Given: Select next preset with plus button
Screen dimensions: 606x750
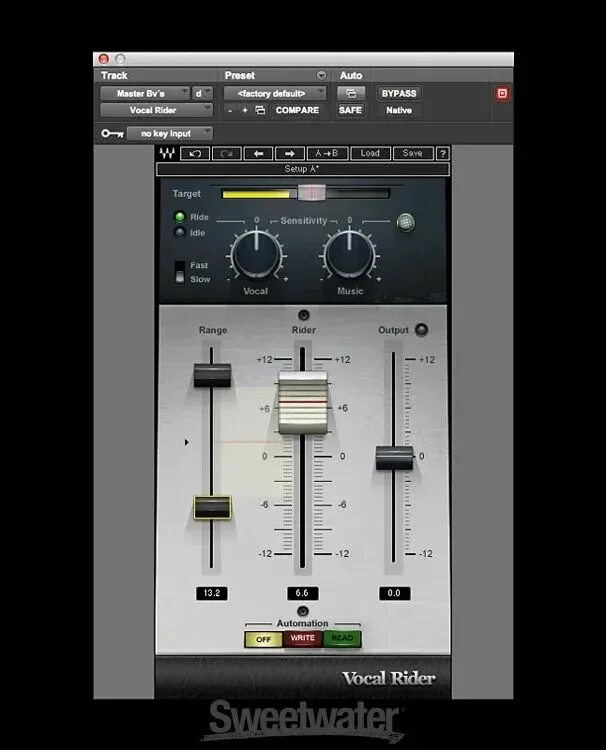Looking at the screenshot, I should pos(245,110).
